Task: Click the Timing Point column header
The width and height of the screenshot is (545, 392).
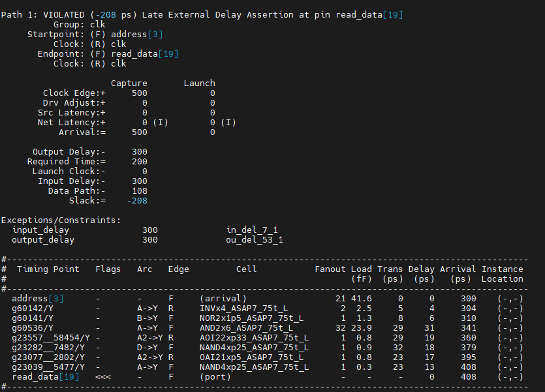Action: coord(48,269)
